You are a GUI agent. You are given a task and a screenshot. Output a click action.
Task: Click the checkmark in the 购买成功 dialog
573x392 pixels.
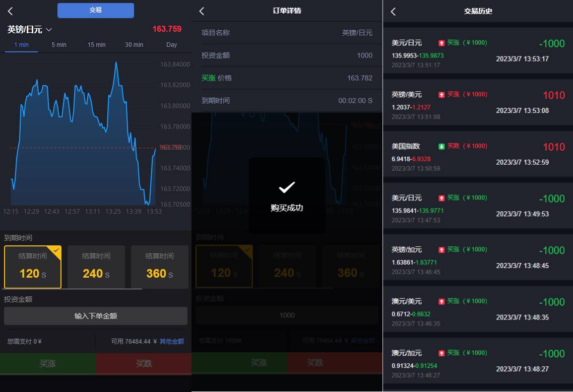286,187
